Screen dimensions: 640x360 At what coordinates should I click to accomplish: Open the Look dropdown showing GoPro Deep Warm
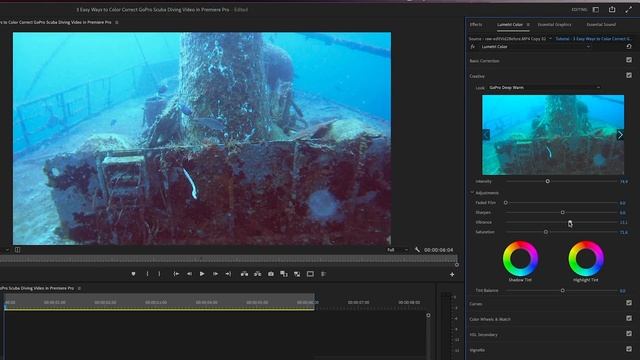click(x=544, y=87)
